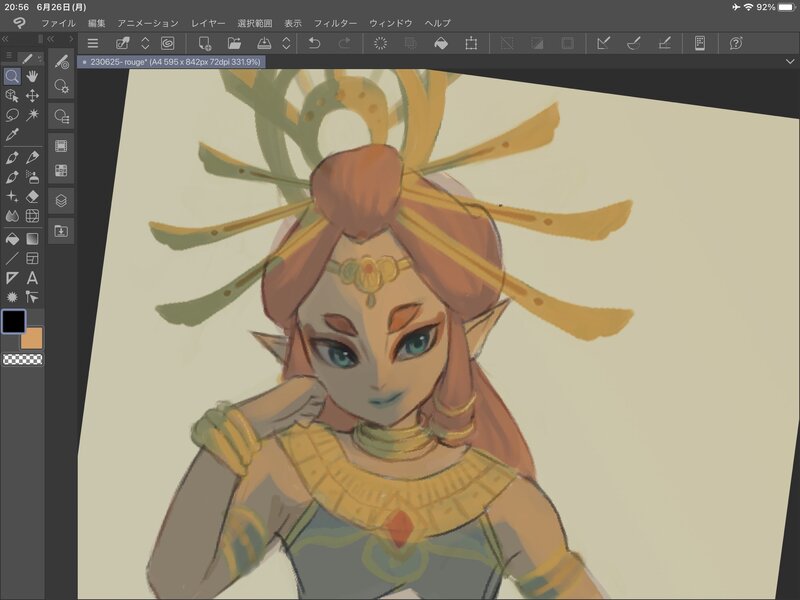Toggle Snap to Ruler
Screen dimensions: 800x600
(603, 43)
